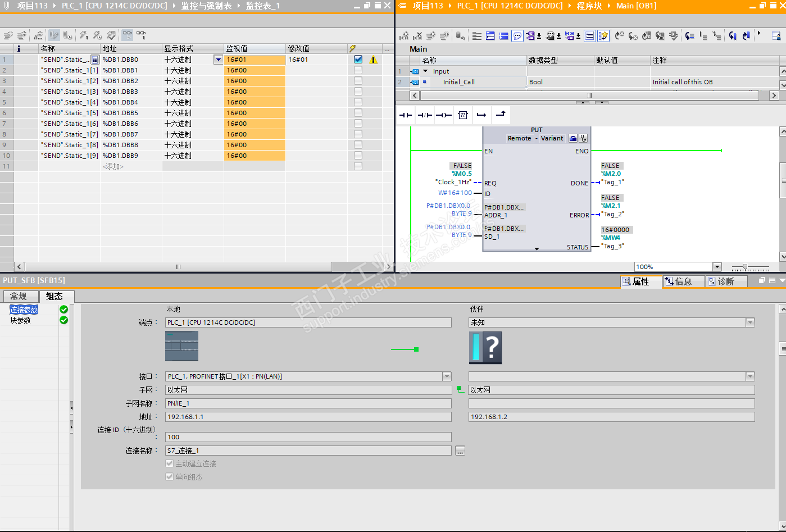
Task: Click the 连接 ID field containing 100
Action: pos(308,437)
